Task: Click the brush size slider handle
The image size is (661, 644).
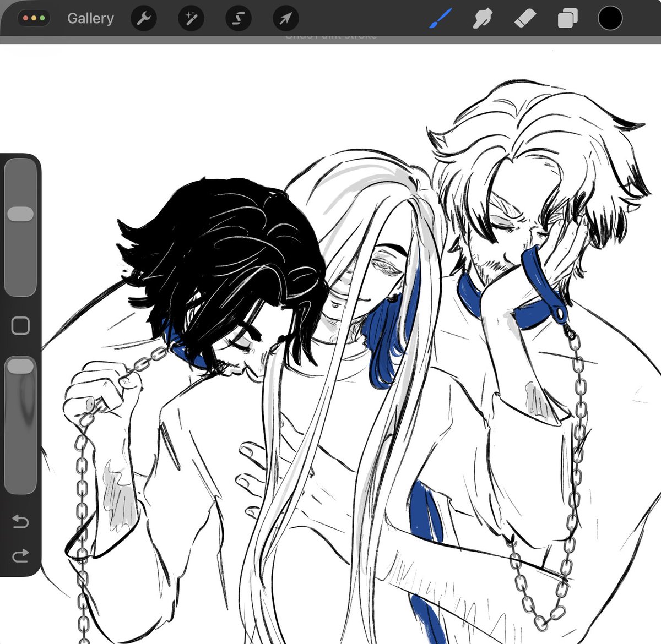Action: tap(20, 214)
